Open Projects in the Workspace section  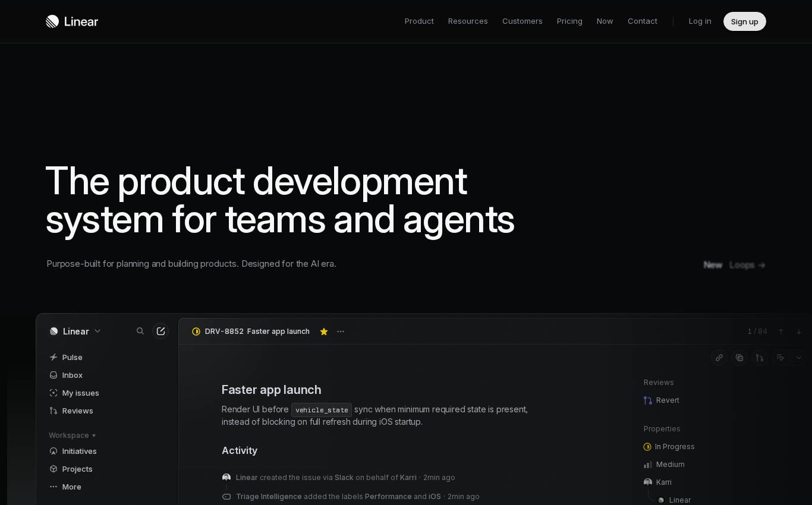71,469
